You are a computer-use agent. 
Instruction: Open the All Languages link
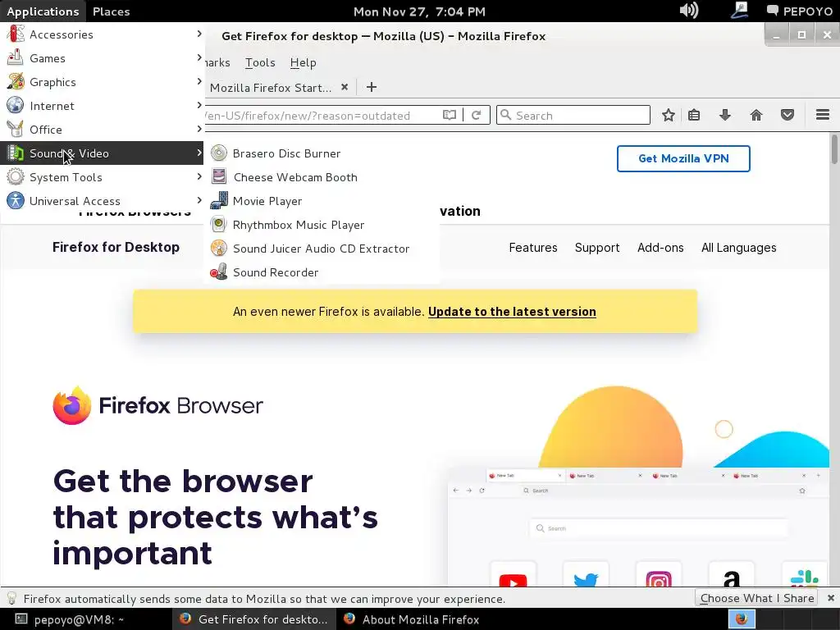tap(739, 248)
